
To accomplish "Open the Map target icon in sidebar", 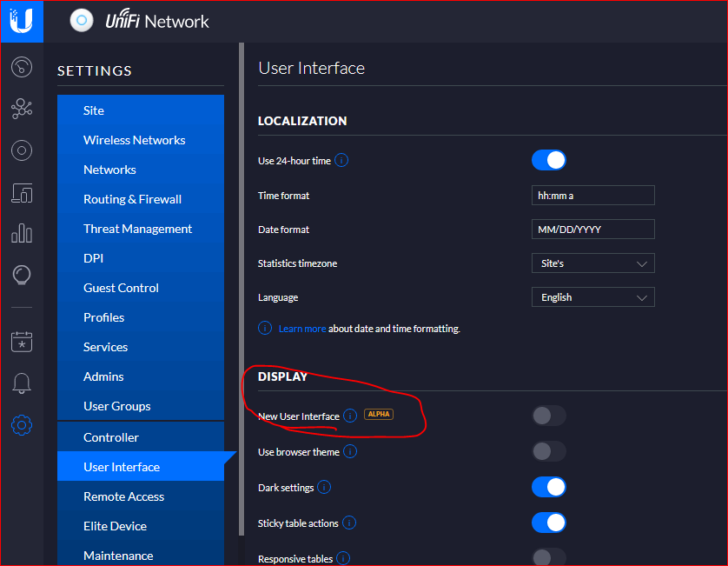I will click(x=22, y=150).
